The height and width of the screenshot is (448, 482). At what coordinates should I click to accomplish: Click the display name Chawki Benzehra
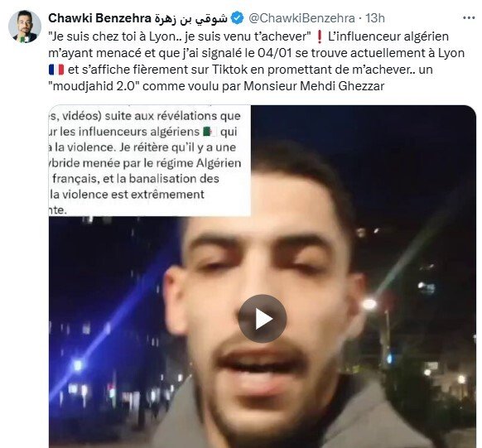[x=99, y=18]
